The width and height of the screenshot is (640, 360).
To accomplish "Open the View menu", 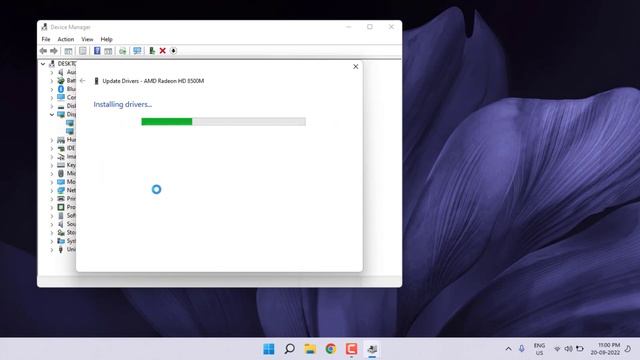I will point(87,39).
